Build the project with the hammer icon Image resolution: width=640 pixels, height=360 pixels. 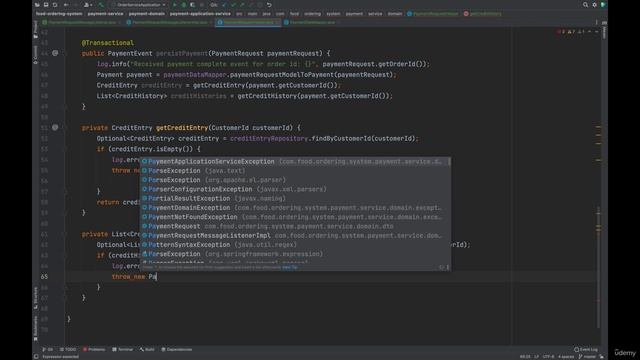[101, 5]
